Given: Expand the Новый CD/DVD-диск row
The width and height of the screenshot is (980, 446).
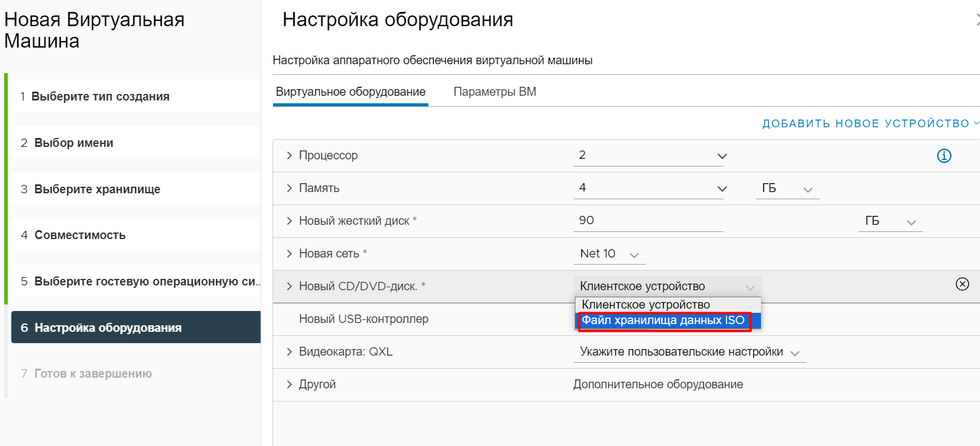Looking at the screenshot, I should [x=289, y=286].
